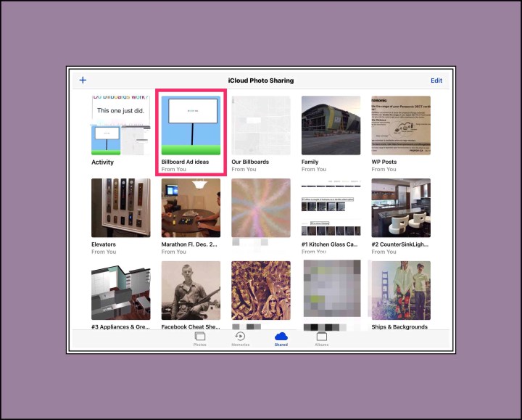Open the Ships & Backgrounds album

400,290
